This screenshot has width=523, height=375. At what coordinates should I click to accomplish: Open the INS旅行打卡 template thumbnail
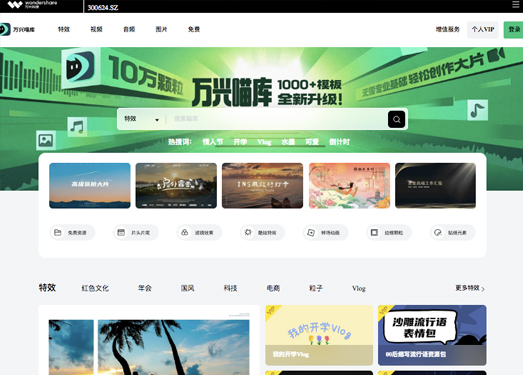point(263,185)
